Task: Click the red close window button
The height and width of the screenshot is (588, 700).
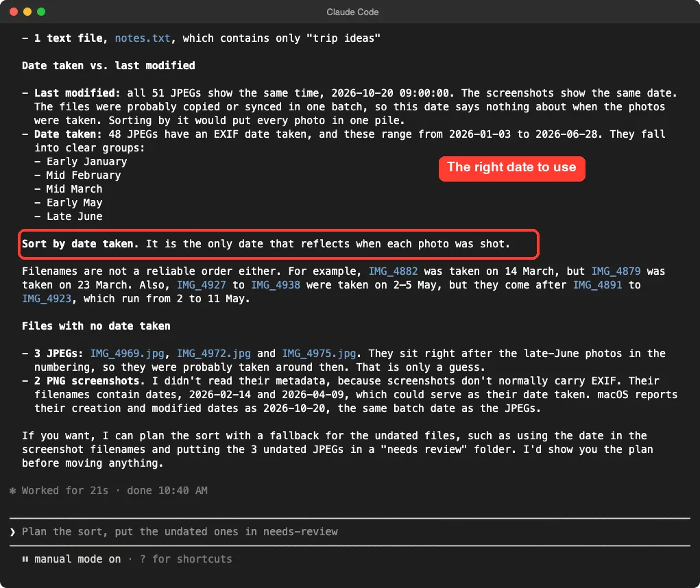Action: (x=14, y=12)
